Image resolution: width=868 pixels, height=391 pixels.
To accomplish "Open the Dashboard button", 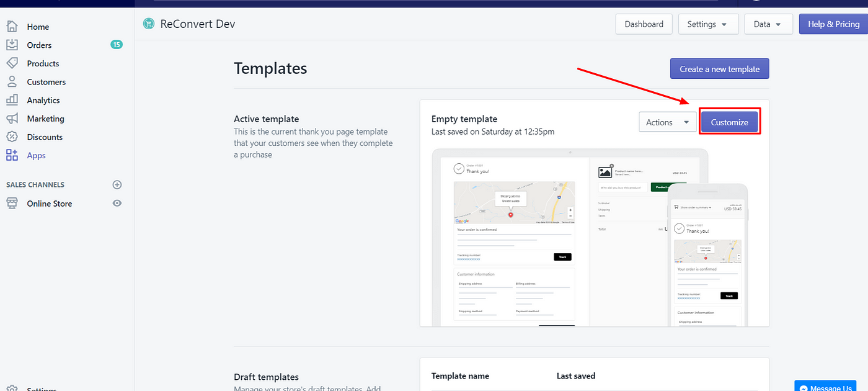I will point(644,24).
